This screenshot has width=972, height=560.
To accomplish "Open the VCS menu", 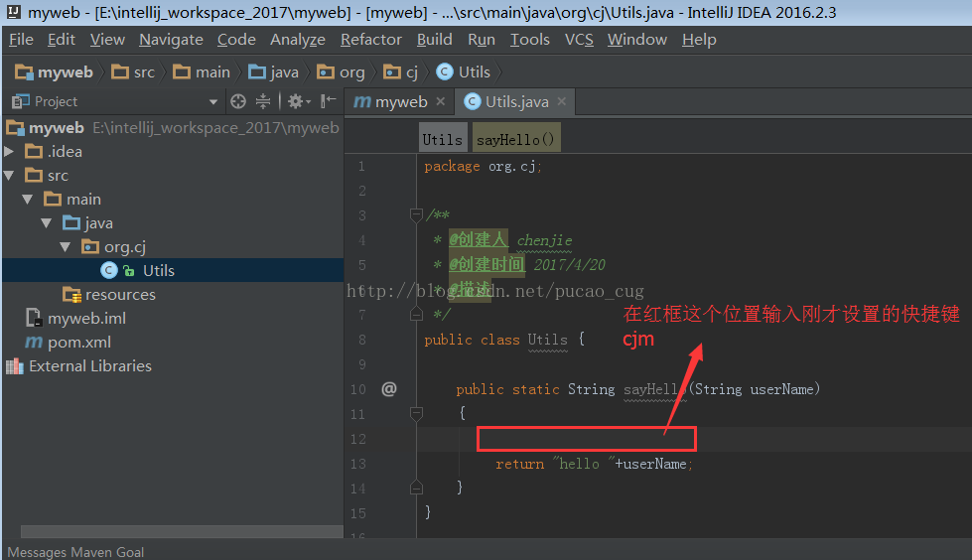I will (x=579, y=40).
